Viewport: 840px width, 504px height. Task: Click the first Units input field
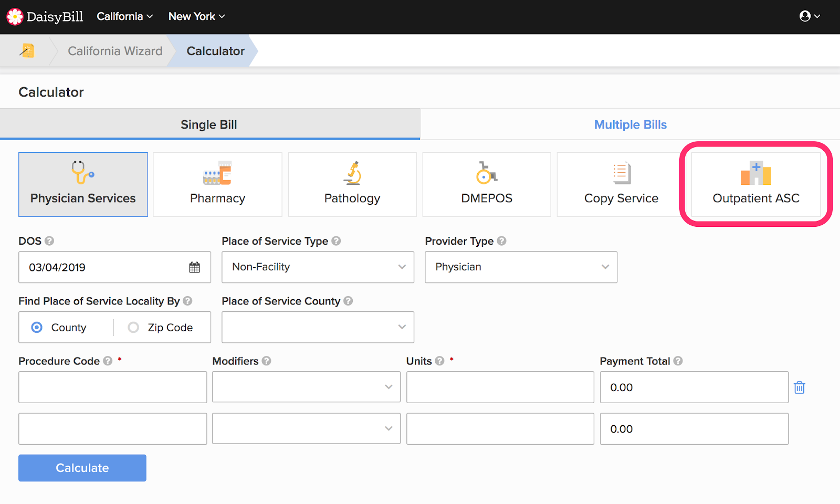[500, 387]
